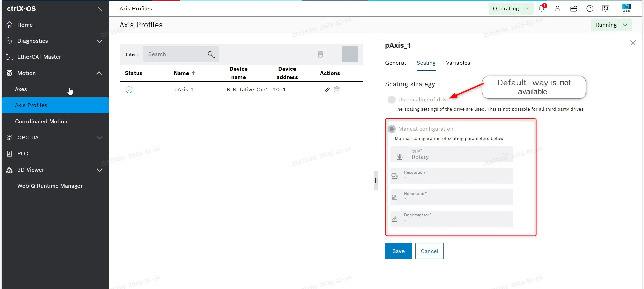
Task: Switch to the General tab
Action: (x=395, y=63)
